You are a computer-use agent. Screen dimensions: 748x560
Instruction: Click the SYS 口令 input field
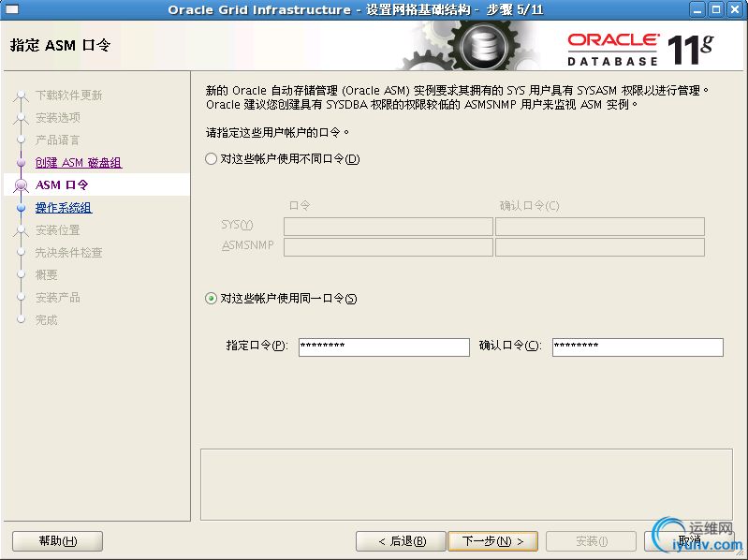tap(389, 227)
